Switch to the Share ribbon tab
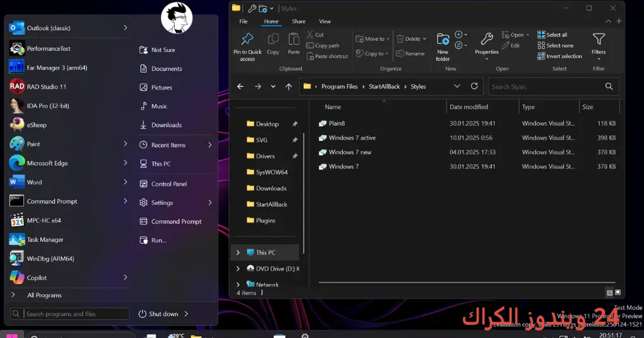The width and height of the screenshot is (644, 338). pos(299,21)
